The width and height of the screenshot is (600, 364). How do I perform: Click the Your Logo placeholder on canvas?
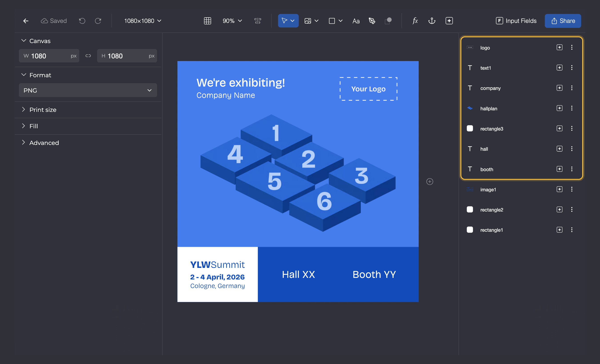[368, 89]
